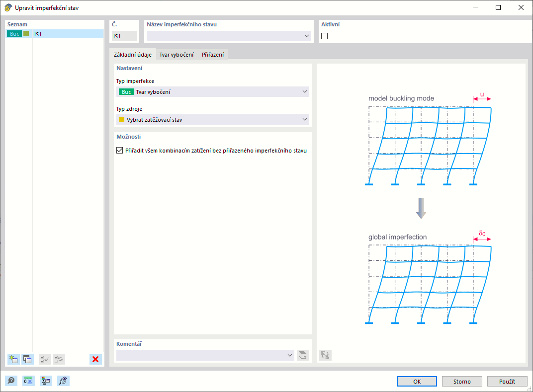Image resolution: width=533 pixels, height=392 pixels.
Task: Delete selected item with red X
Action: click(x=95, y=359)
